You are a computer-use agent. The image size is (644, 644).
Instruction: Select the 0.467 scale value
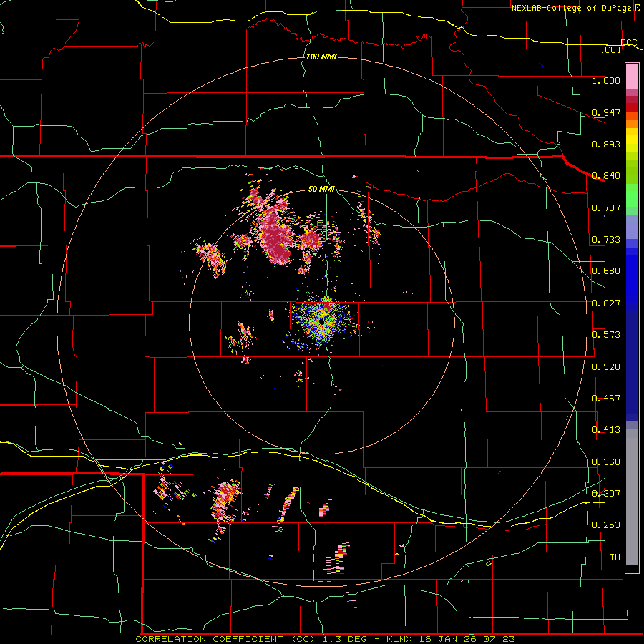click(x=606, y=399)
